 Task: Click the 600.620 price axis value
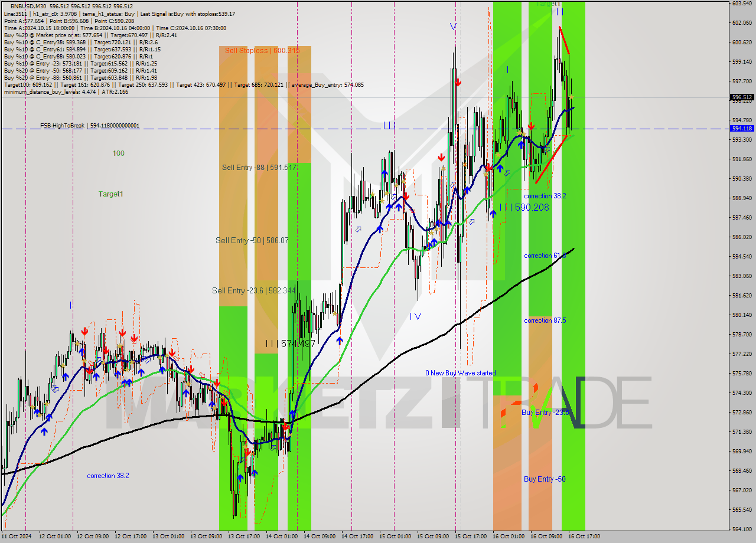click(742, 42)
